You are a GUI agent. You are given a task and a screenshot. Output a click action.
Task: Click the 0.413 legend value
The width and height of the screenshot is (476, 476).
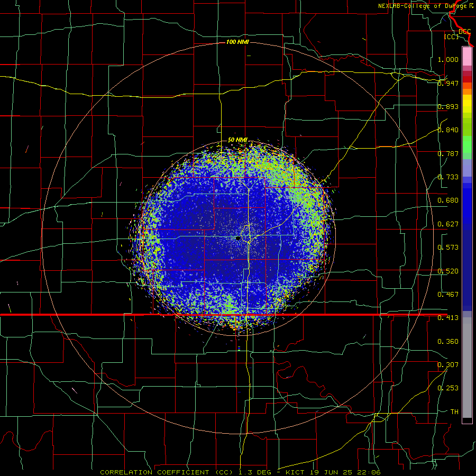(448, 318)
